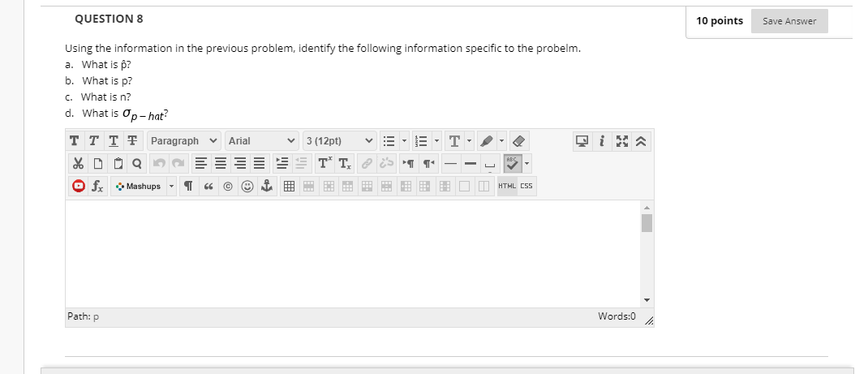Apply superscript formatting

point(324,164)
